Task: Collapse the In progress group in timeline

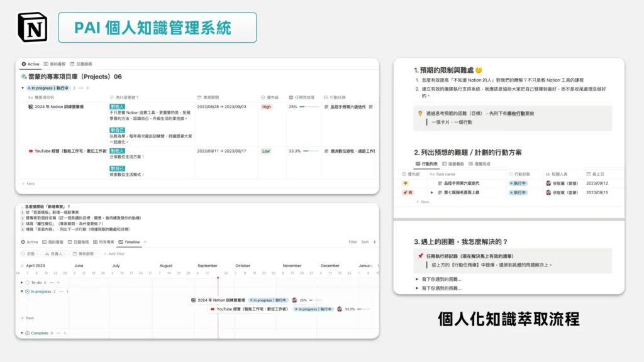Action: point(22,292)
